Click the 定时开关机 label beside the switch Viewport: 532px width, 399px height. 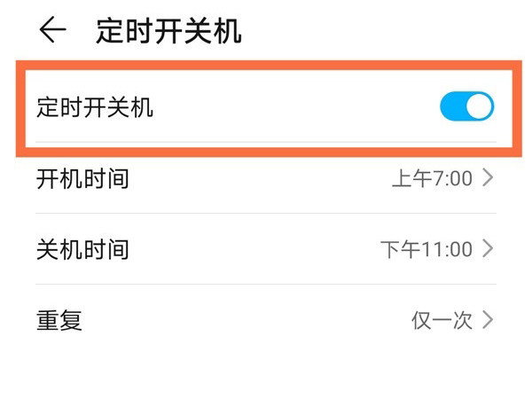(95, 108)
